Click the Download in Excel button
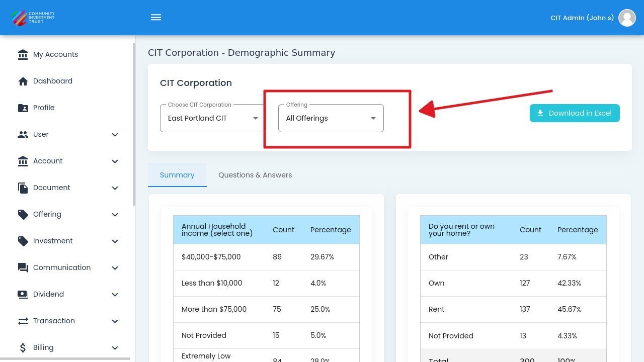The width and height of the screenshot is (644, 362). (574, 113)
